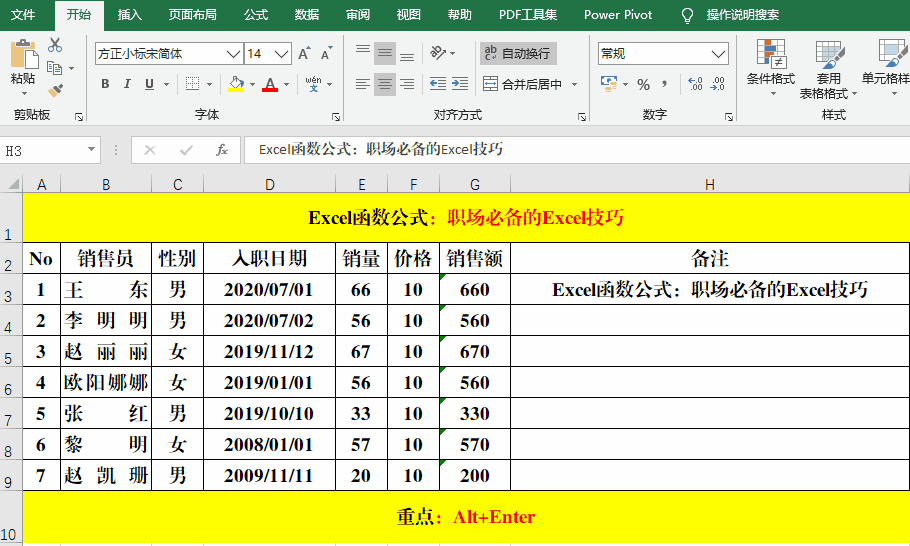The image size is (910, 546).
Task: Switch to the 数据 Data tab
Action: click(306, 15)
